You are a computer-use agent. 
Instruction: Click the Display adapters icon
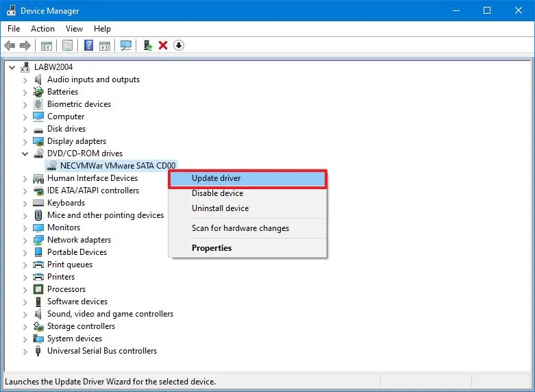coord(38,141)
